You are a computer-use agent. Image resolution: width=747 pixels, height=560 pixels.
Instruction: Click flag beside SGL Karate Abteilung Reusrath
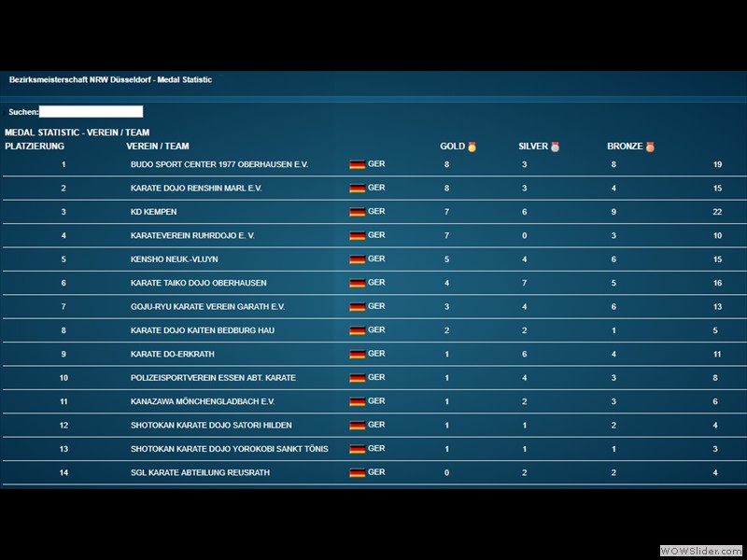(357, 473)
